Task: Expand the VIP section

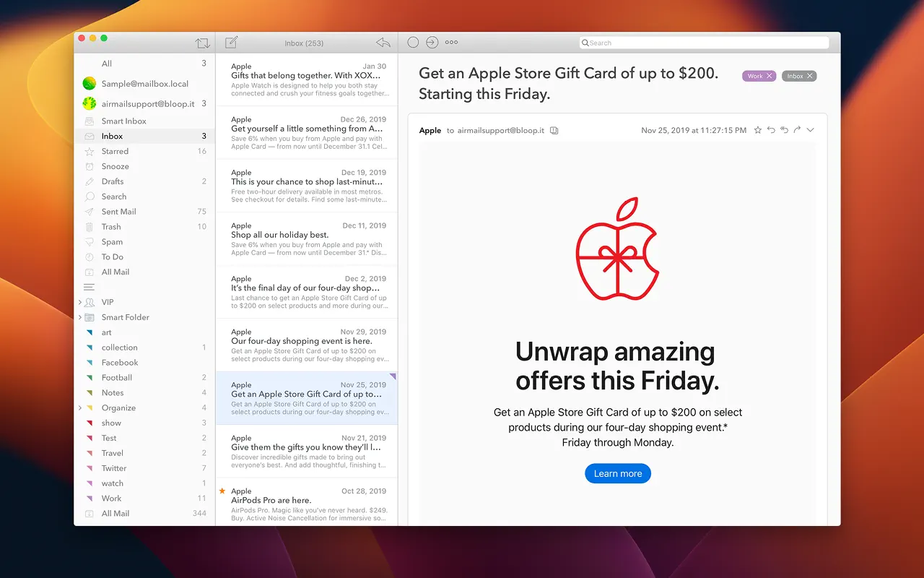Action: [x=80, y=302]
